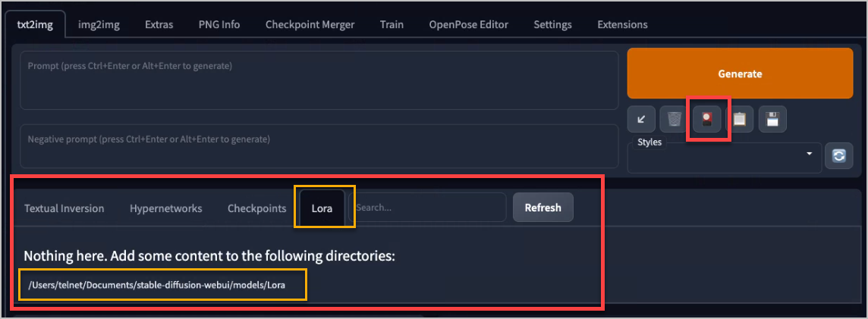The width and height of the screenshot is (868, 319).
Task: Open the Extras tab
Action: pyautogui.click(x=159, y=24)
